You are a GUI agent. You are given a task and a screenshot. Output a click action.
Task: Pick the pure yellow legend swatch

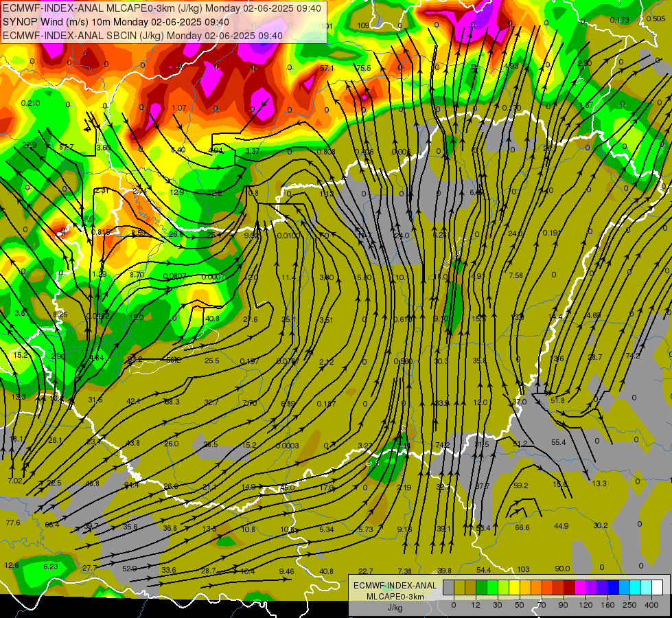click(514, 588)
